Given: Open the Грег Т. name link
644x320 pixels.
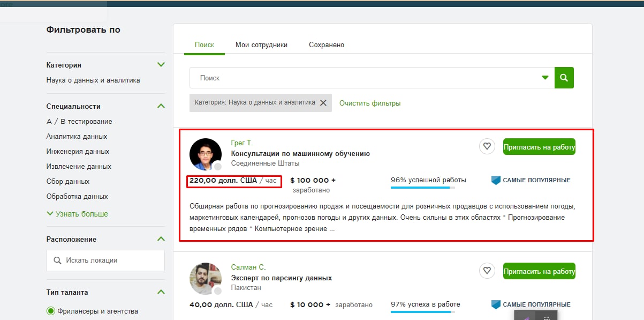Looking at the screenshot, I should pos(242,143).
